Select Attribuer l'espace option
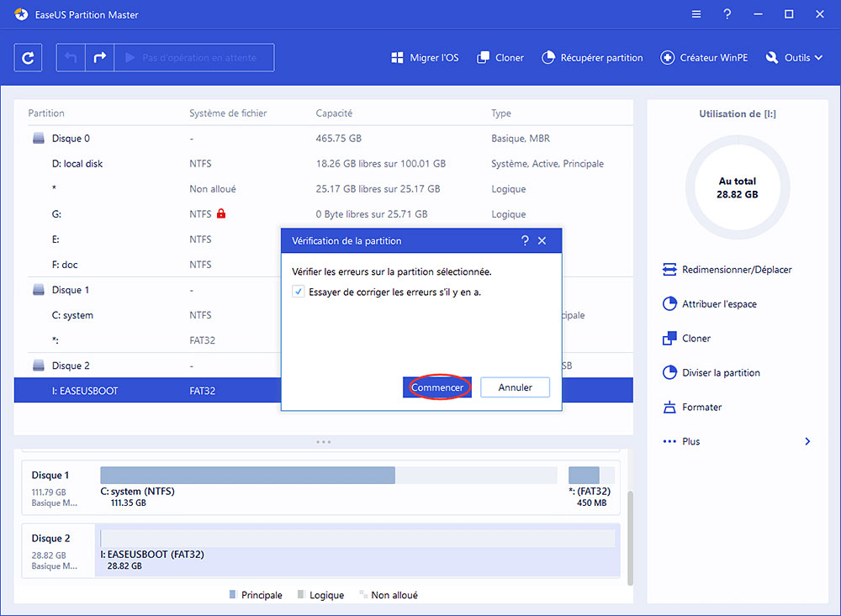Viewport: 841px width, 616px height. [x=710, y=303]
